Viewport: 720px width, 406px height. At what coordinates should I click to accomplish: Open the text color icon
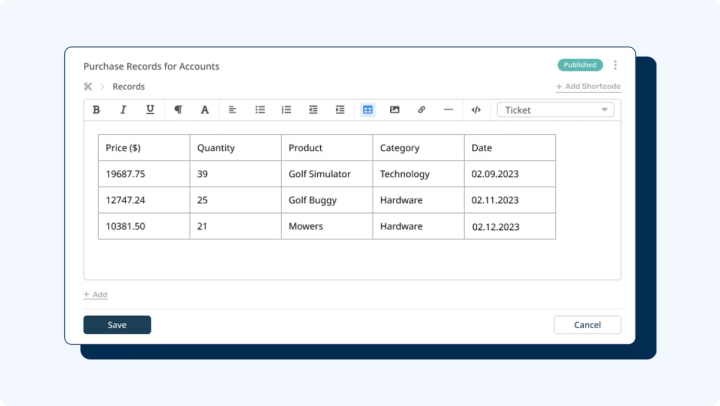[x=205, y=110]
